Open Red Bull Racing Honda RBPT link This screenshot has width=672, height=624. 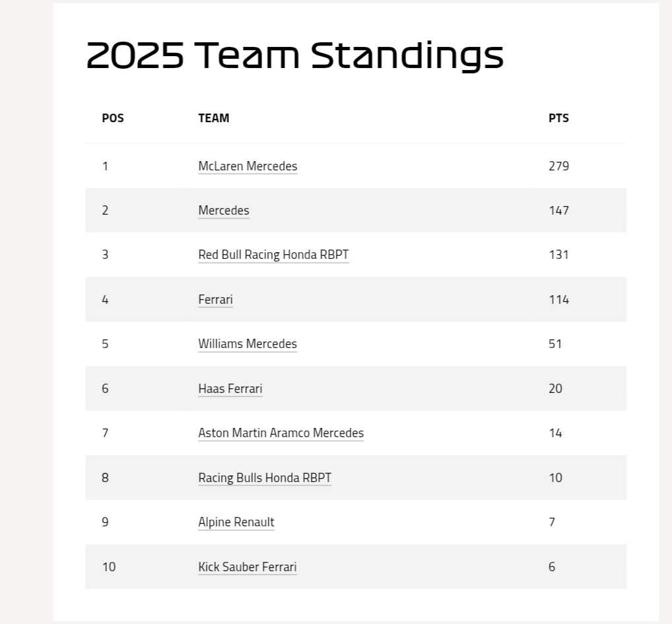pyautogui.click(x=273, y=255)
